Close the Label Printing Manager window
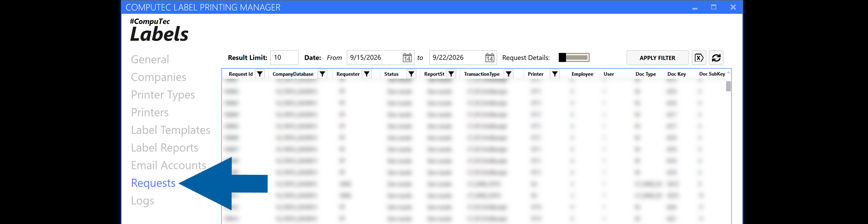868x224 pixels. (x=733, y=7)
